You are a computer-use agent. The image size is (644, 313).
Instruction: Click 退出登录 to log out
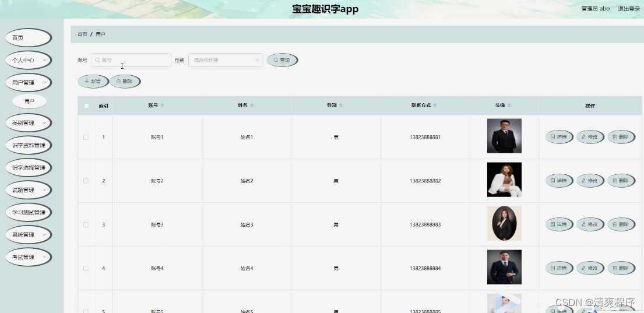(629, 9)
